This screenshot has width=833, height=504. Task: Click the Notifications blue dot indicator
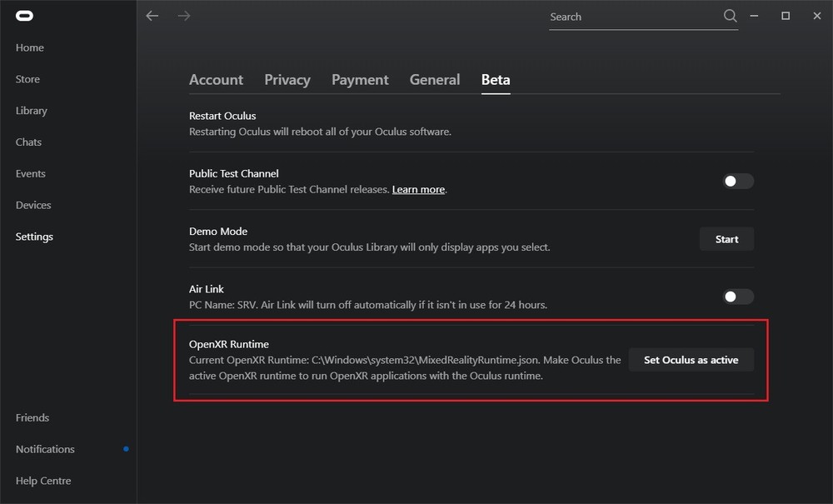point(126,449)
